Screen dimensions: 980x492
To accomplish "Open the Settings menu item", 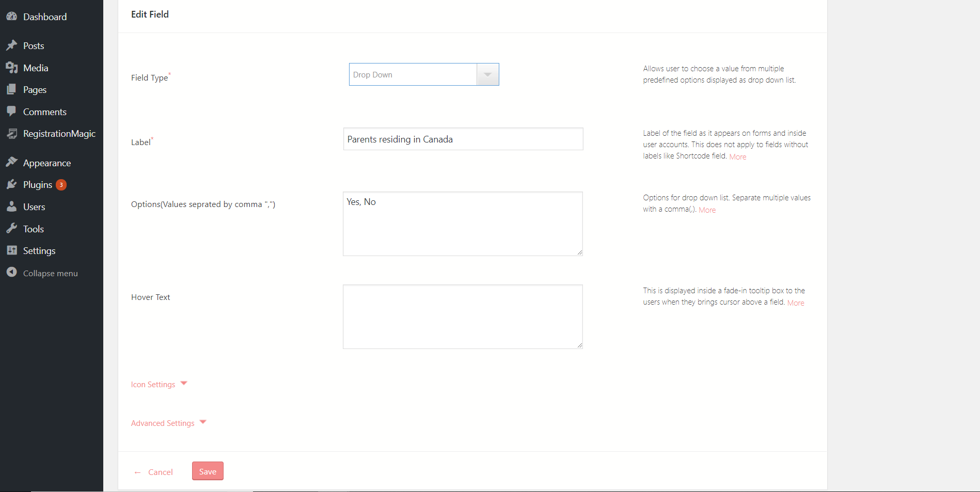I will pyautogui.click(x=12, y=250).
